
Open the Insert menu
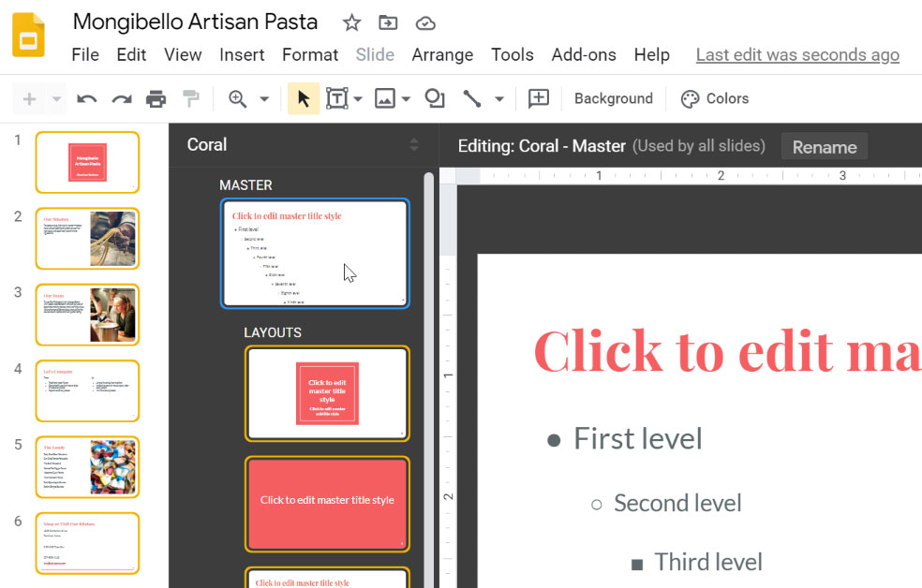(x=242, y=55)
